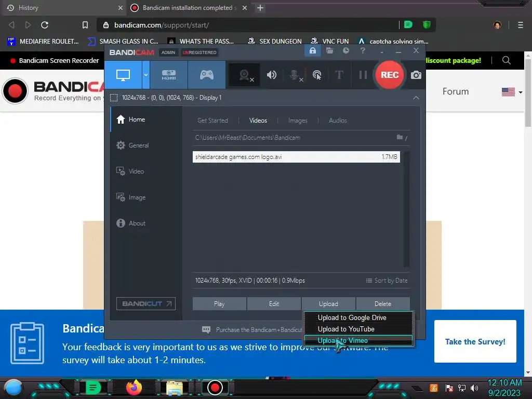Choose Upload to Google Drive
Image resolution: width=532 pixels, height=399 pixels.
[x=358, y=317]
